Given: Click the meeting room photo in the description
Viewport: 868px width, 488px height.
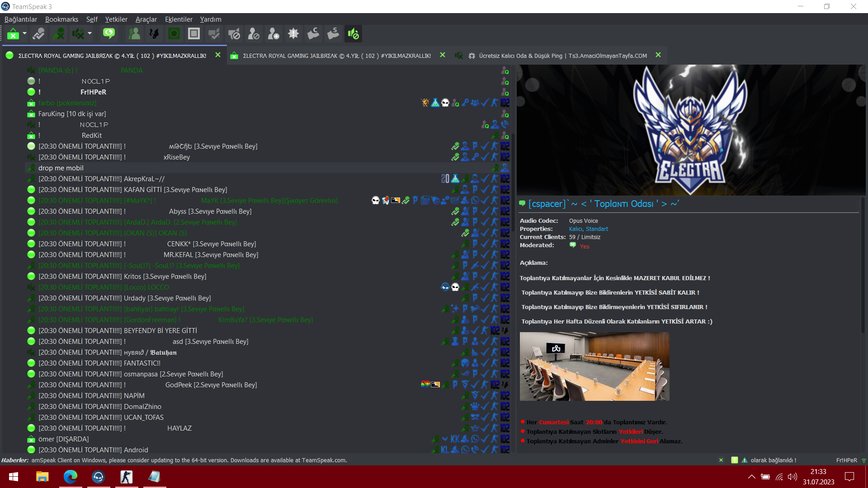Looking at the screenshot, I should pyautogui.click(x=594, y=366).
